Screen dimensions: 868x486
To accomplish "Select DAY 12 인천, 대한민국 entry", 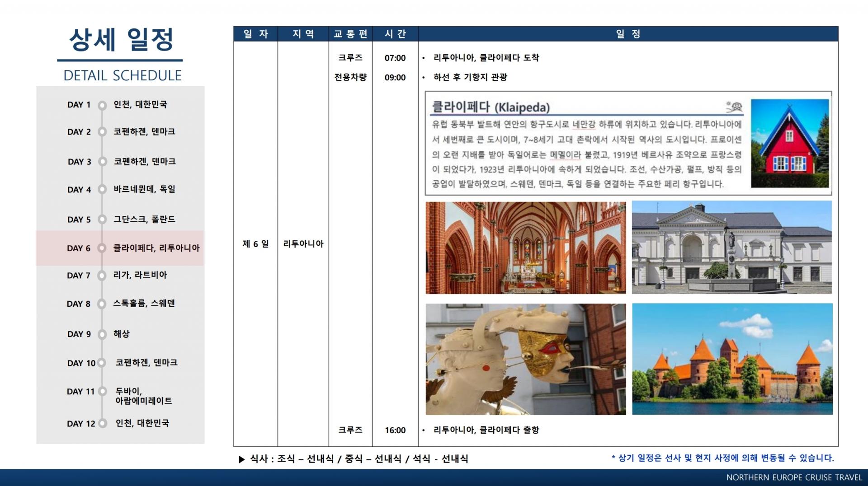I will click(118, 423).
